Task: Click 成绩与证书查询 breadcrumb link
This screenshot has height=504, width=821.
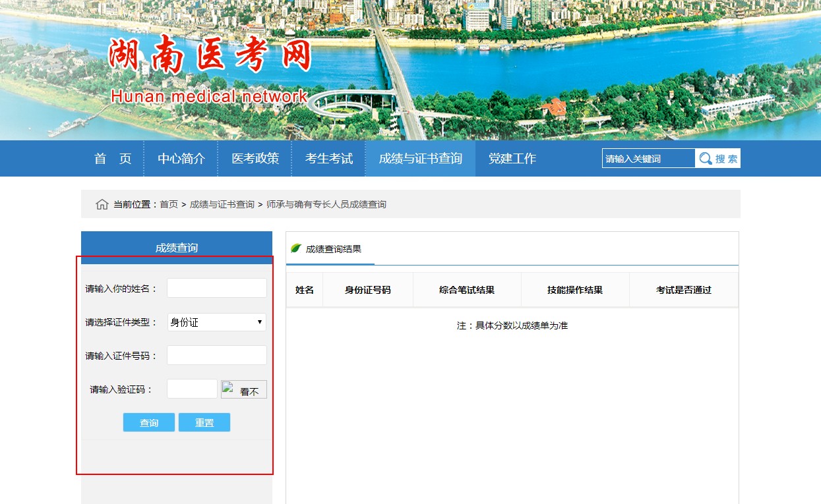Action: click(222, 204)
